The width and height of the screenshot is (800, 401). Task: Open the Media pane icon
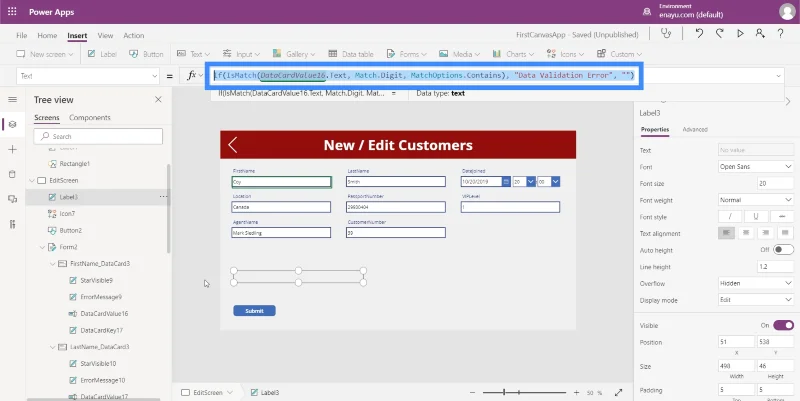point(12,199)
